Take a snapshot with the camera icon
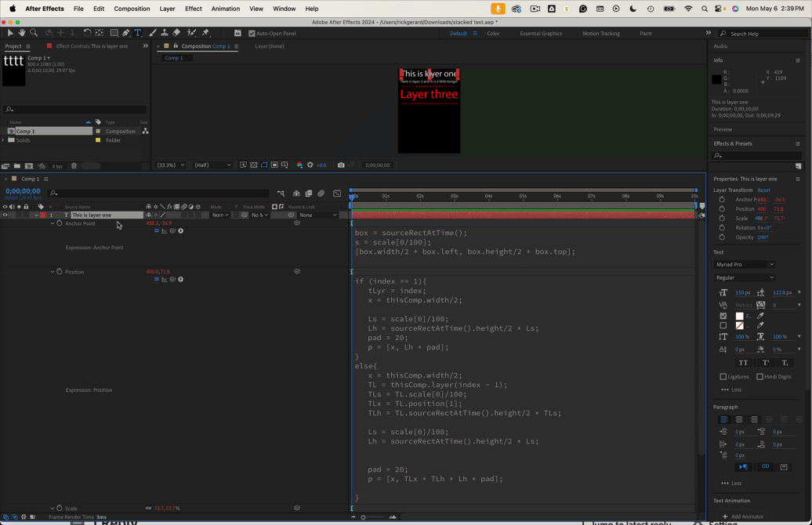 coord(341,165)
